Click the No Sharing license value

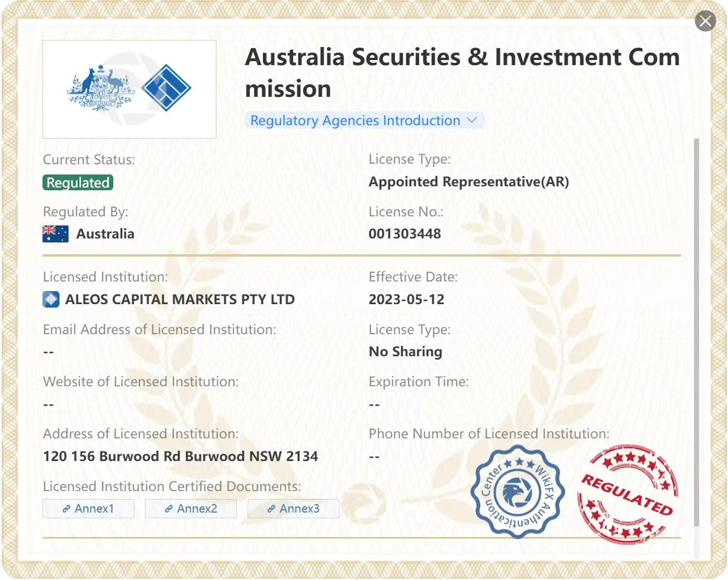[406, 352]
